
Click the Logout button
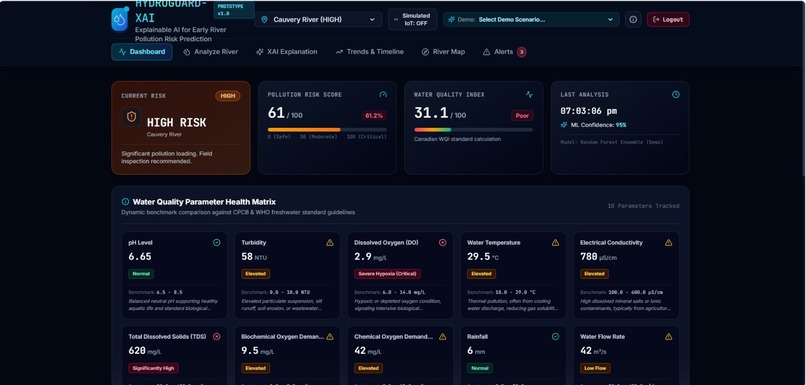pos(668,20)
